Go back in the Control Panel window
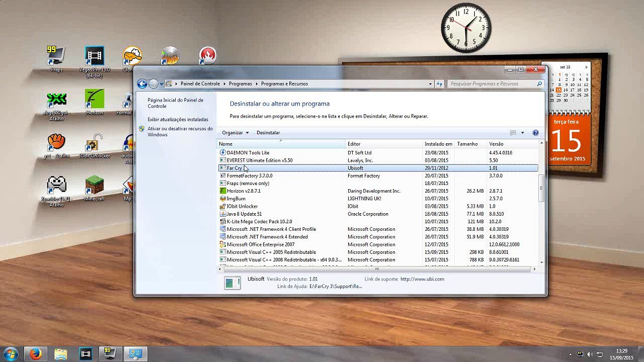 (x=142, y=84)
